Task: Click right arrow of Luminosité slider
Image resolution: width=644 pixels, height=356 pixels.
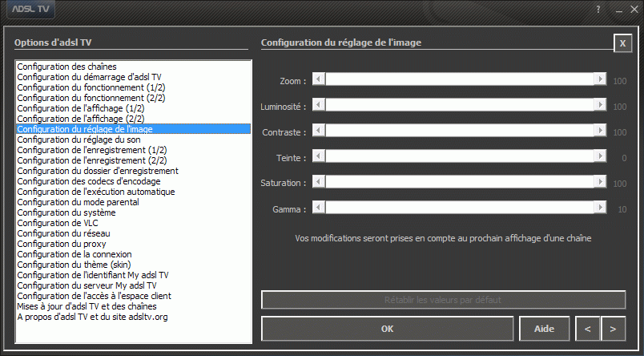Action: pyautogui.click(x=600, y=104)
